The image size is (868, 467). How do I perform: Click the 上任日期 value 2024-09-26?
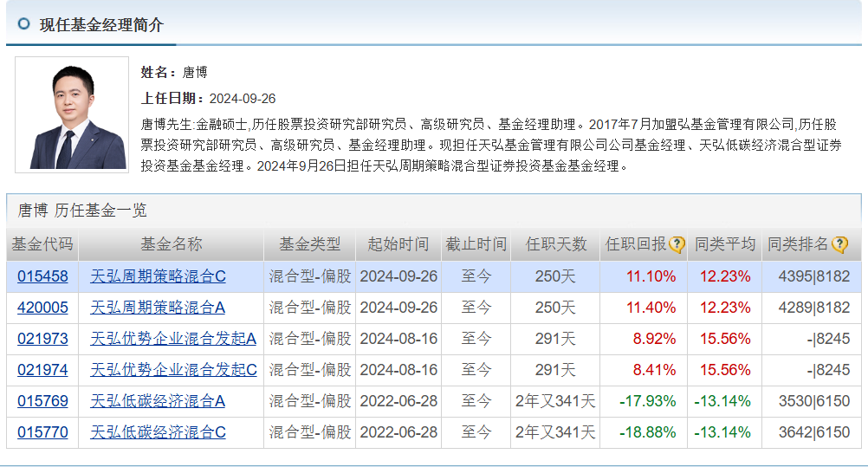click(x=243, y=99)
